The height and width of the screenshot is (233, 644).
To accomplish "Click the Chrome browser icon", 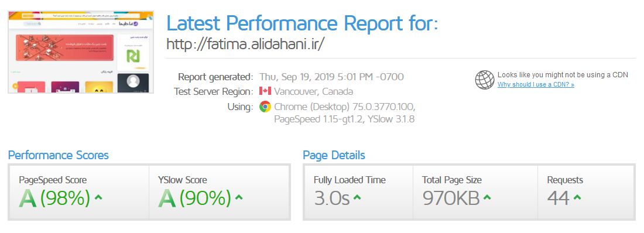I will 265,107.
